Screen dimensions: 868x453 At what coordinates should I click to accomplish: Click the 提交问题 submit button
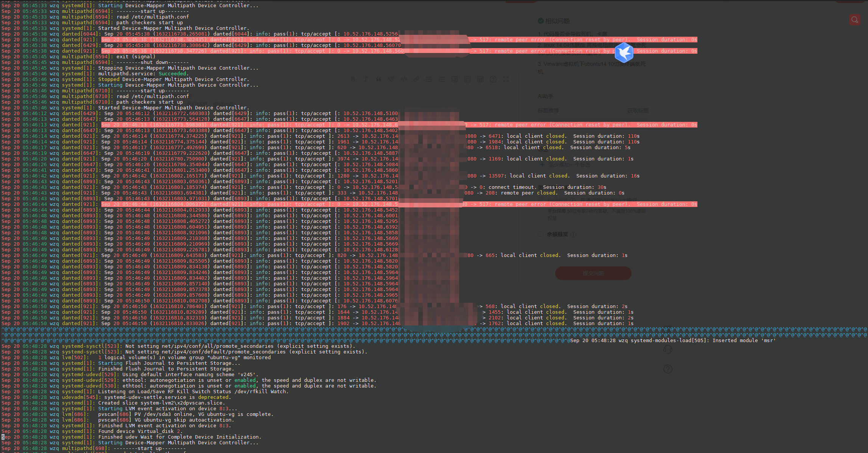[x=593, y=273]
